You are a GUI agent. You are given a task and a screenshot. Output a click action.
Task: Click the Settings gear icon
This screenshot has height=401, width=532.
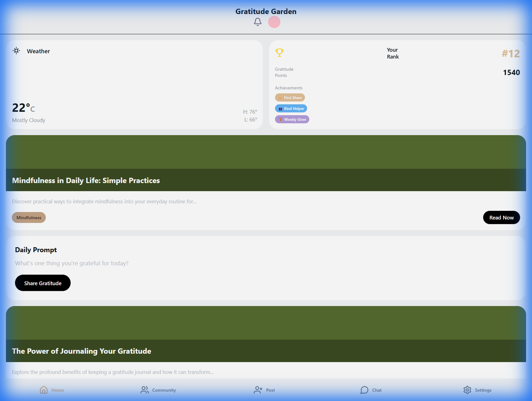[467, 390]
